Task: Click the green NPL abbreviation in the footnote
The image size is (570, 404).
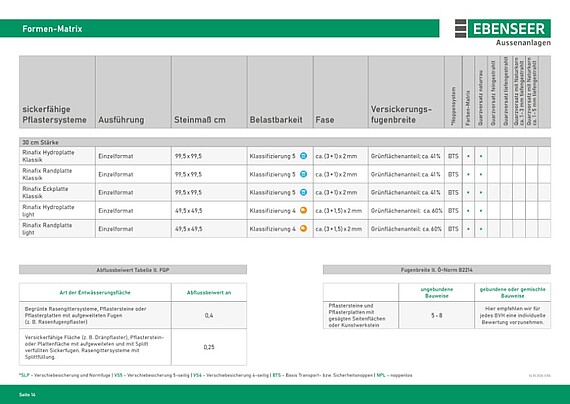Action: pyautogui.click(x=381, y=375)
